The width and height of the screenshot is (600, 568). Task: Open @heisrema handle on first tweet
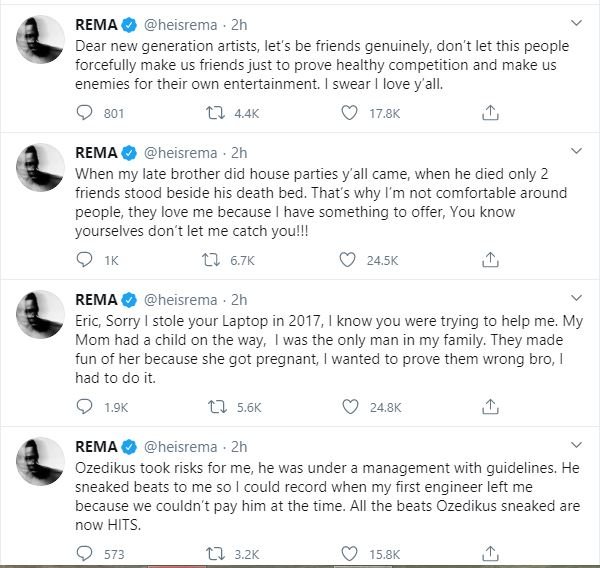click(x=181, y=25)
